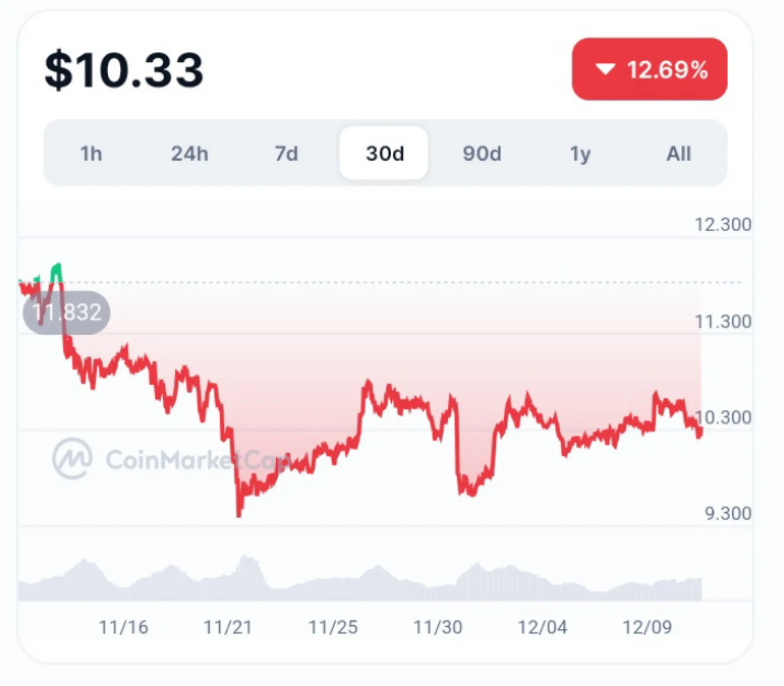Viewport: 784px width, 686px height.
Task: Click the 11/16 date marker
Action: 123,627
